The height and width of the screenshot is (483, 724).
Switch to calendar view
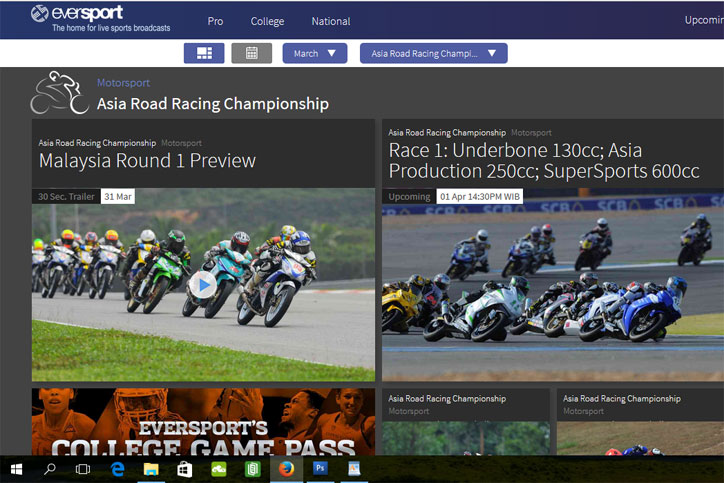(x=252, y=53)
